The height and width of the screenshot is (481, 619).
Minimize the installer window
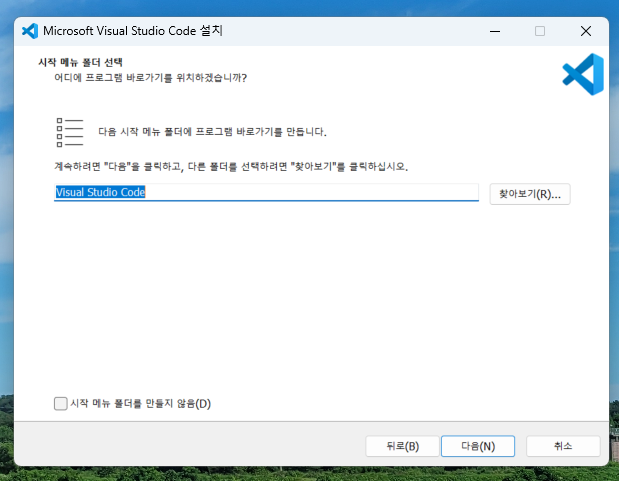pyautogui.click(x=495, y=31)
